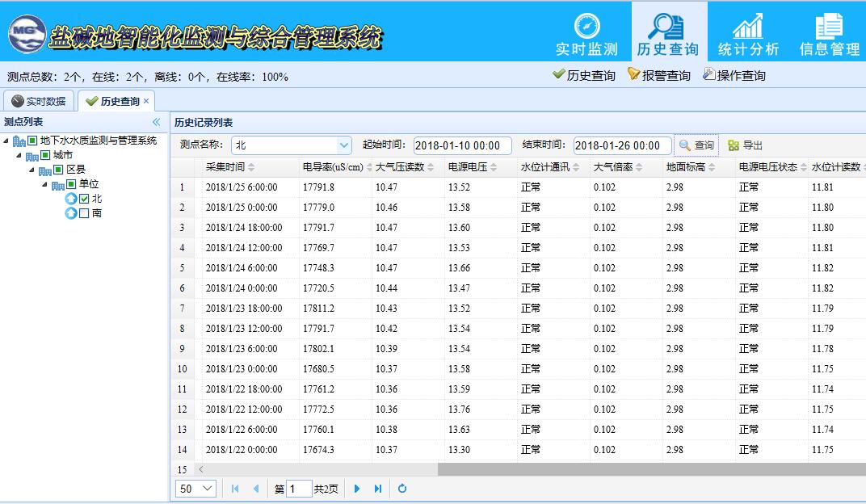Open the 操作查询 link
Screen dimensions: 866x504
pos(734,75)
